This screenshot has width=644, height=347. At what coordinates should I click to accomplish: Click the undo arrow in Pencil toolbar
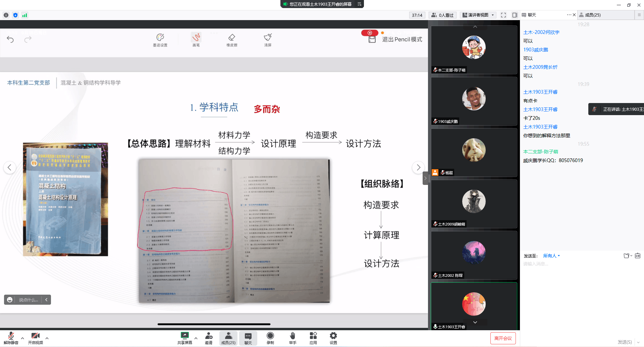tap(10, 40)
